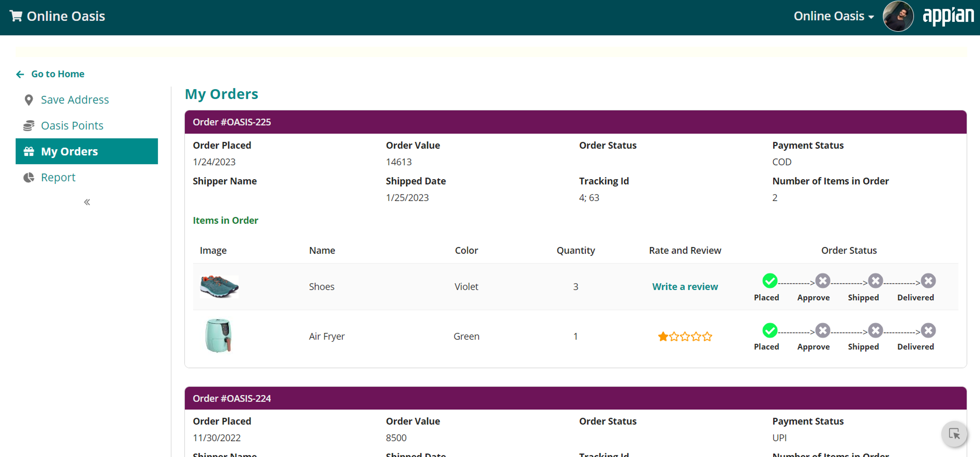Click the Online Oasis title in header
The image size is (980, 457).
pos(66,16)
